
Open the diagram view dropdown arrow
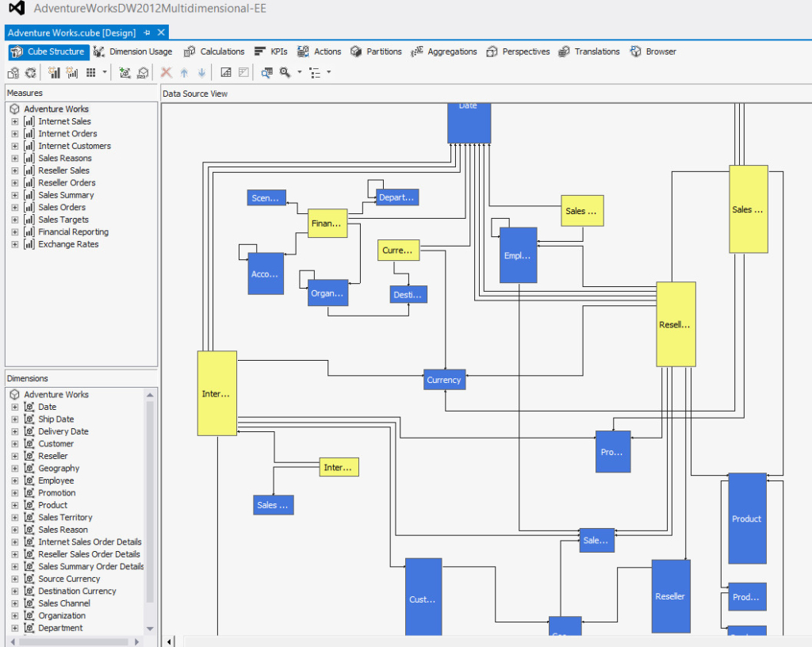point(329,72)
